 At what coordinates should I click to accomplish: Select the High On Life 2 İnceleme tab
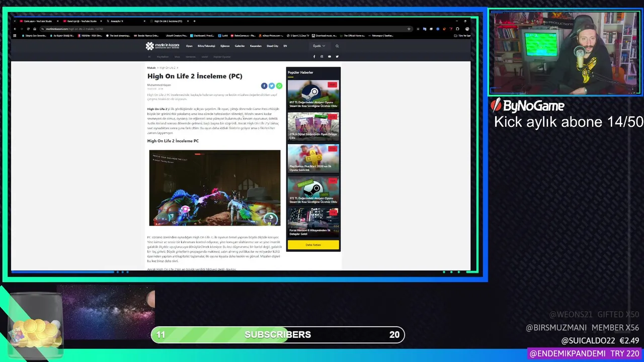pos(169,21)
